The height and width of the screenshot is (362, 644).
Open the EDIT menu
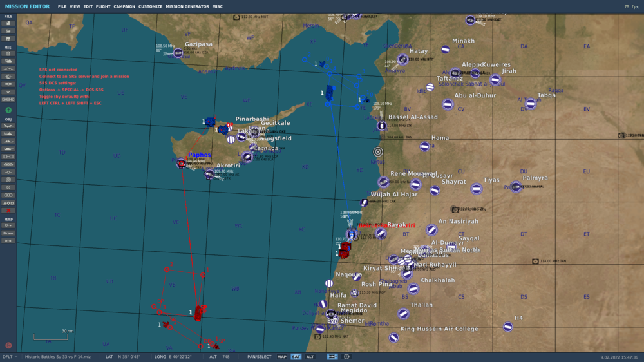tap(88, 6)
